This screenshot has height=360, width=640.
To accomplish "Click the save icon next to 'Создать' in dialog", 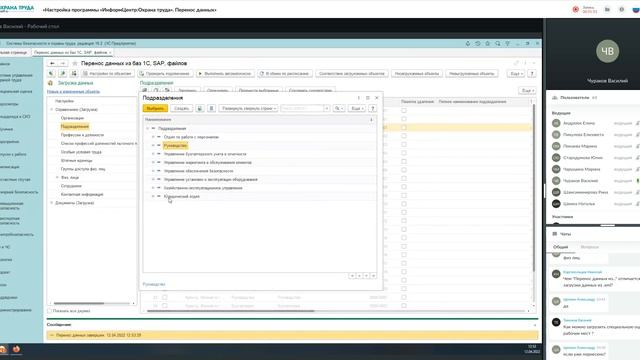I will coord(200,108).
